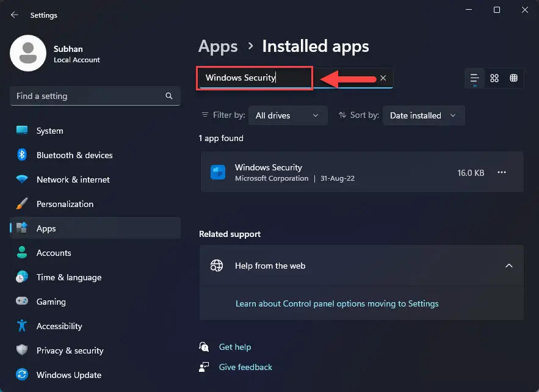The width and height of the screenshot is (539, 392).
Task: Maximize the Settings window
Action: (497, 10)
